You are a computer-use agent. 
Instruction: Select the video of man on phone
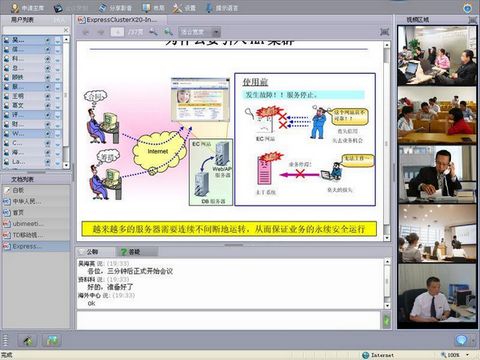click(437, 174)
